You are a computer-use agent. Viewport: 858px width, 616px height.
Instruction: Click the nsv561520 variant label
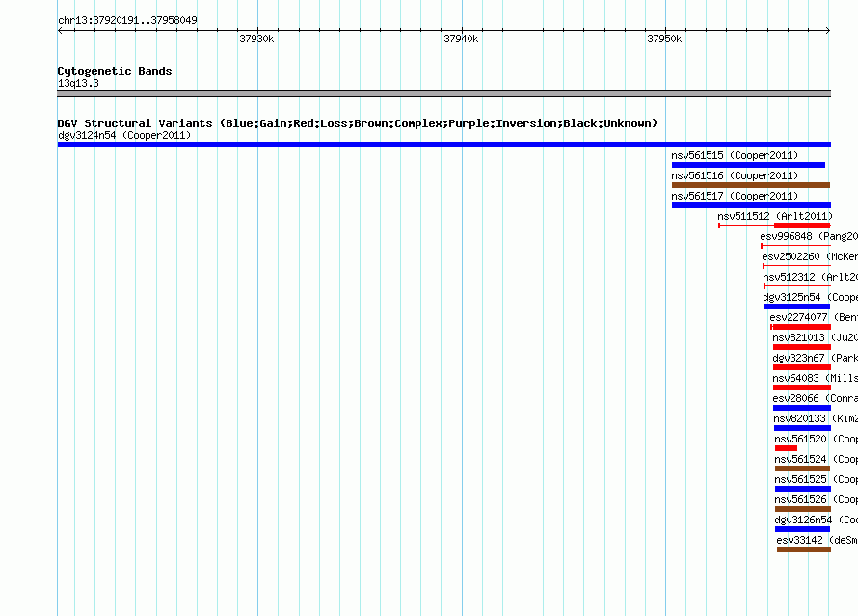(817, 439)
